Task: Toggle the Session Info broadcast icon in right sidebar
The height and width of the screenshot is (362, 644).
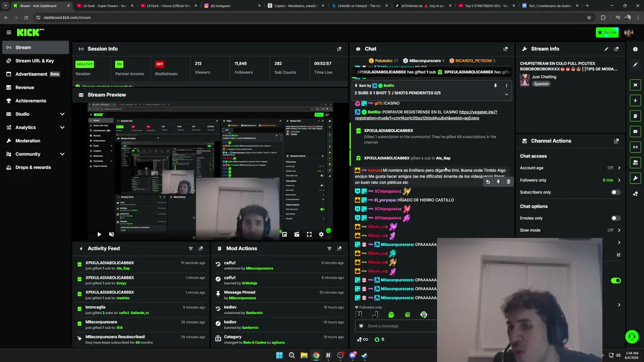Action: 635,147
